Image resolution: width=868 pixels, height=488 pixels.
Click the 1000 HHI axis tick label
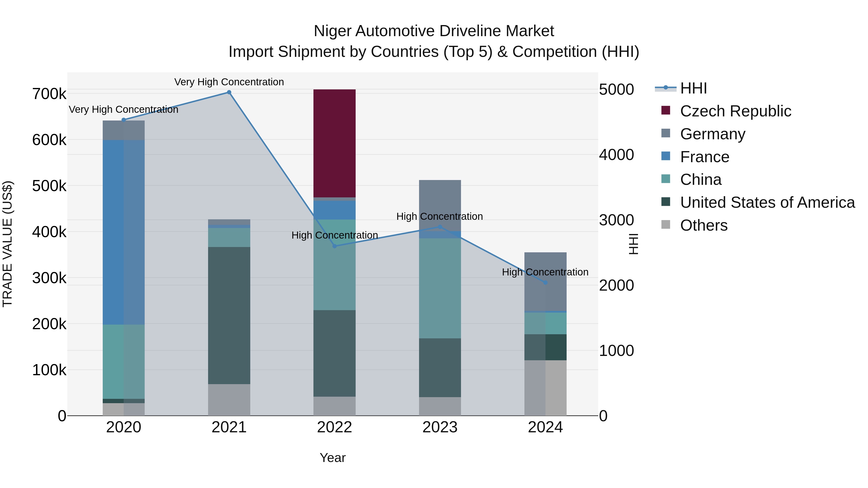(617, 351)
